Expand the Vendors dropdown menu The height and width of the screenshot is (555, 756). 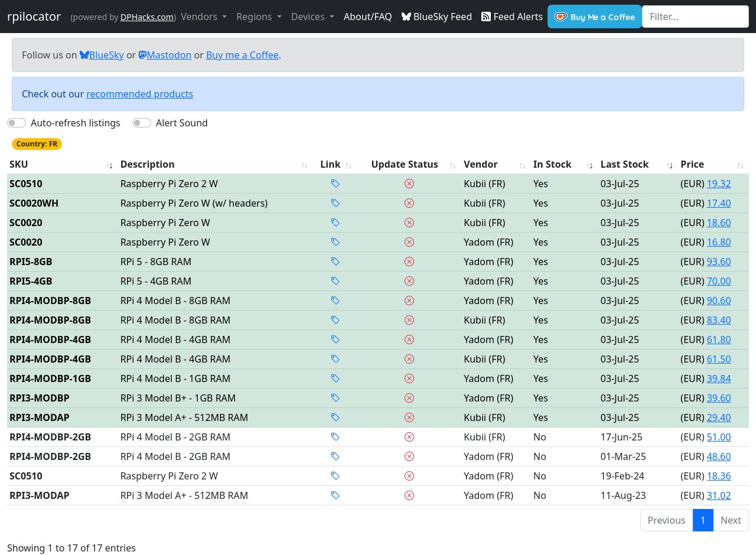pos(204,17)
